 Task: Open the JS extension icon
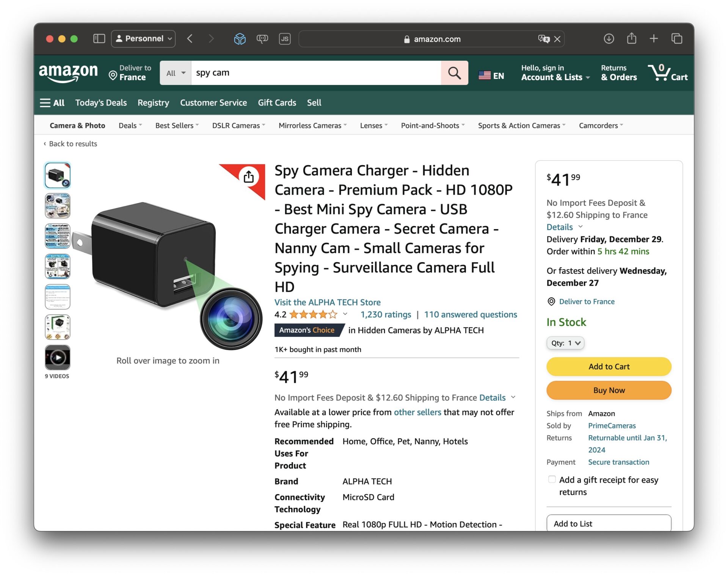(285, 39)
